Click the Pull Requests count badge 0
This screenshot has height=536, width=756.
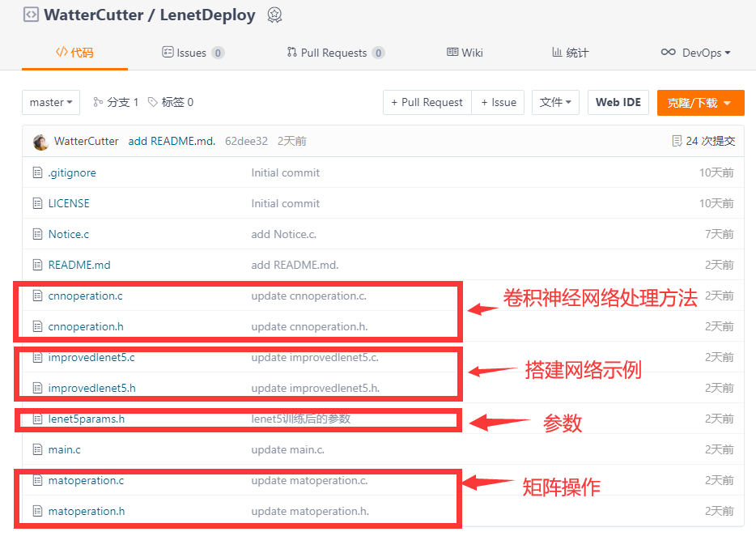coord(379,53)
